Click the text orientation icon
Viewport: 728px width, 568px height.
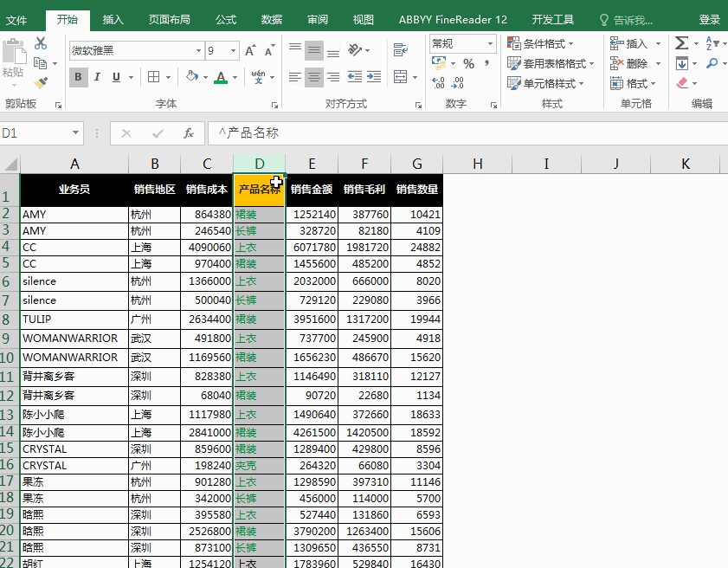pyautogui.click(x=355, y=49)
